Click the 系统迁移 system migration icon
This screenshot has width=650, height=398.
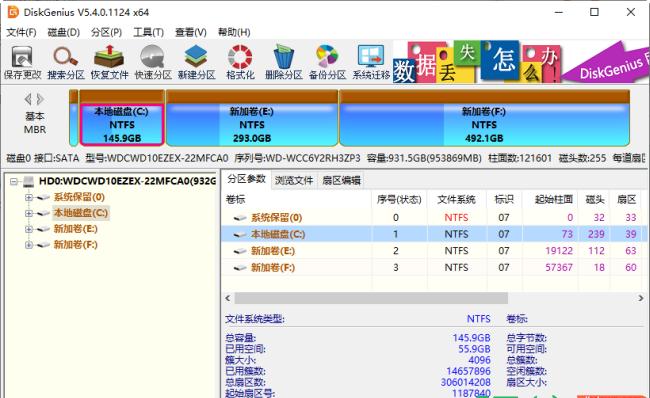tap(371, 63)
